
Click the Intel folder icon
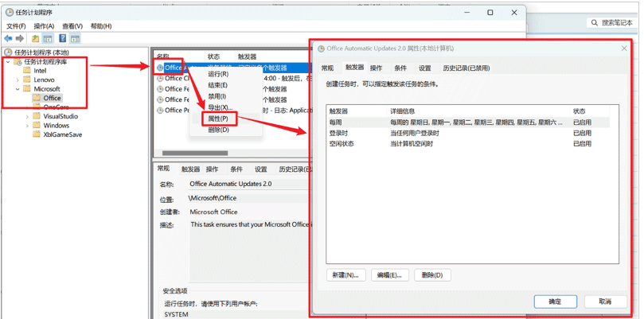[x=27, y=71]
